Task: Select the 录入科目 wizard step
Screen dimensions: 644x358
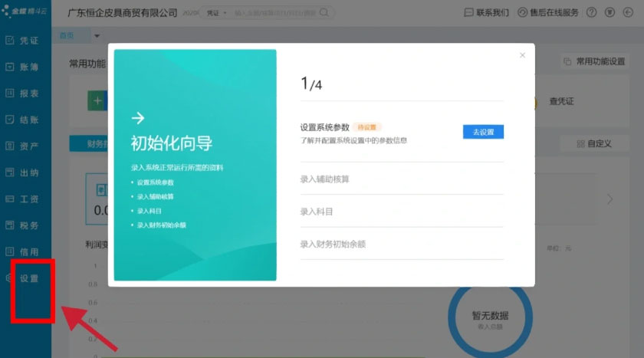Action: [316, 212]
